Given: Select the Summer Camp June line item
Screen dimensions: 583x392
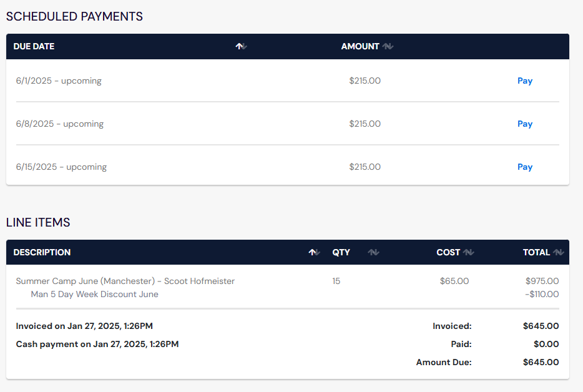Looking at the screenshot, I should [125, 281].
